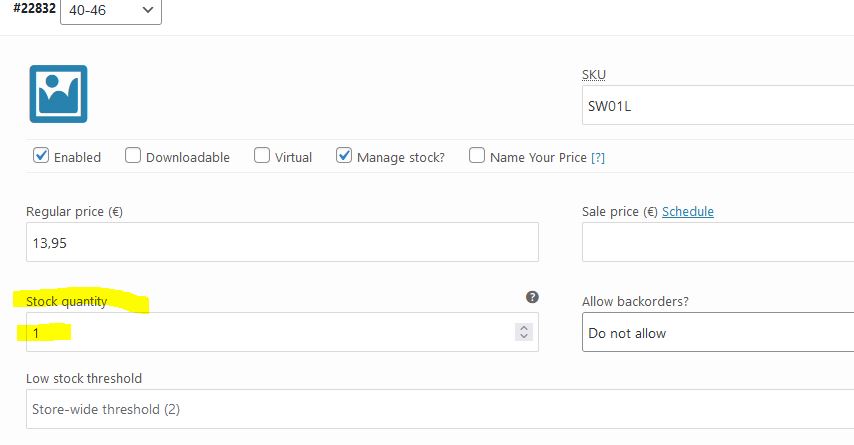The width and height of the screenshot is (854, 445).
Task: Click the Allow backorders? label text
Action: click(x=635, y=301)
